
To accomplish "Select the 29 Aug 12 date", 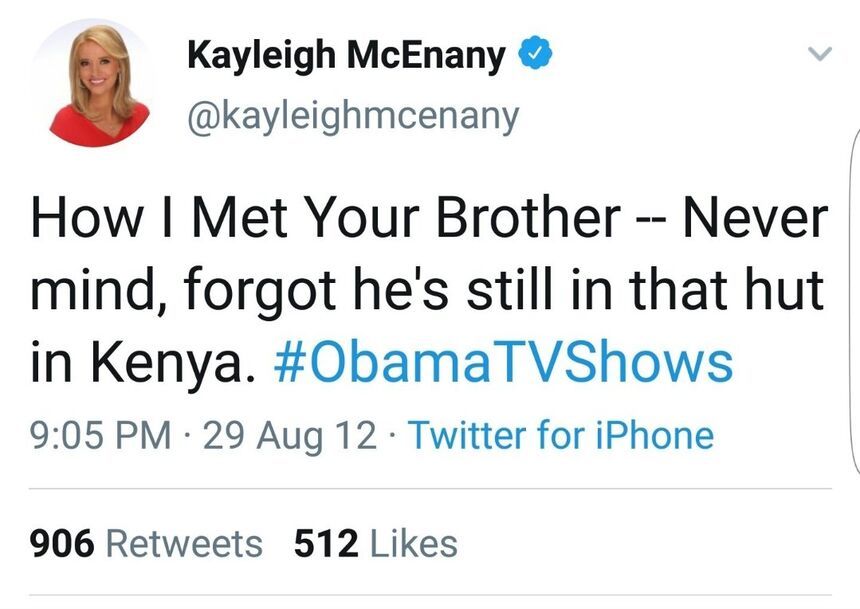I will [x=291, y=436].
